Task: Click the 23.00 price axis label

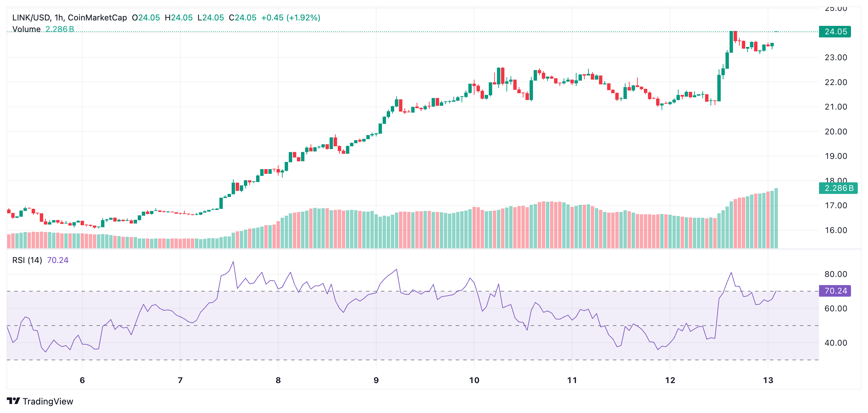Action: click(835, 57)
